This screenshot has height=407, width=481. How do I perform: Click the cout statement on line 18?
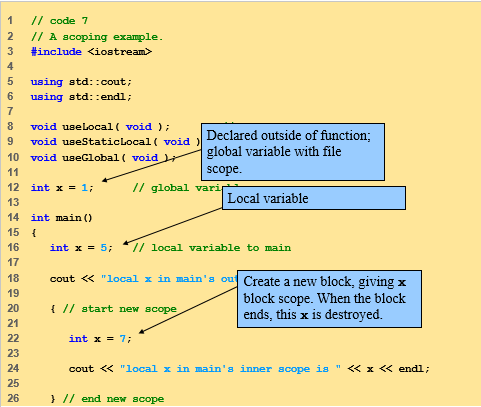143,279
